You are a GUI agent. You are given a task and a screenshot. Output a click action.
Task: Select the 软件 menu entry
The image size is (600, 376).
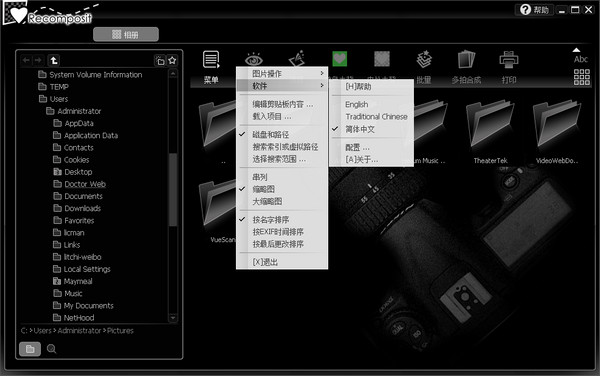tap(282, 86)
